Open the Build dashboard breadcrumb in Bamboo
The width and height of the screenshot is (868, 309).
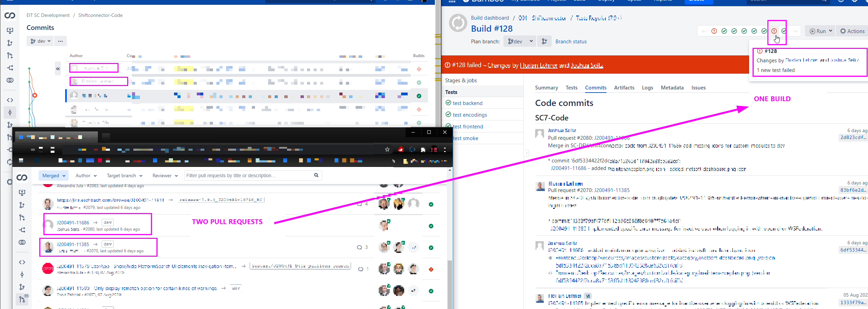(490, 18)
